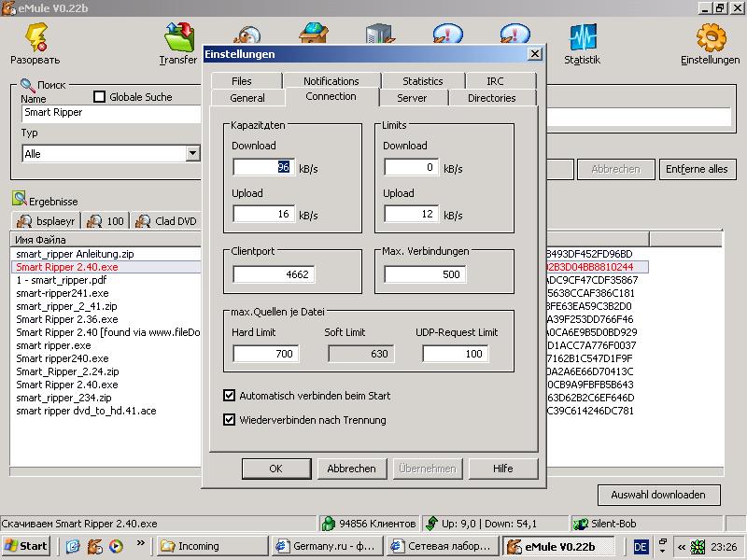Click the Auswahl downloaden button
The image size is (747, 560).
tap(659, 495)
